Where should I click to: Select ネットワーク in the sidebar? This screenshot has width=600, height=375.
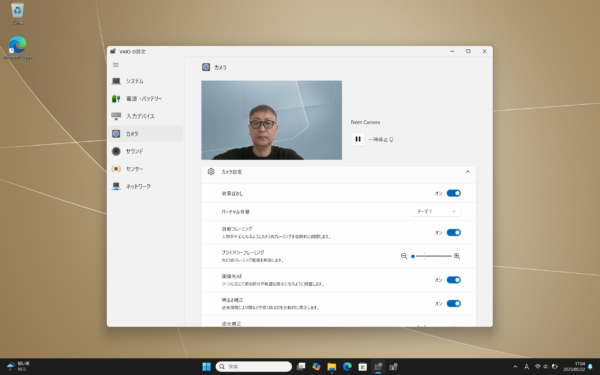145,186
